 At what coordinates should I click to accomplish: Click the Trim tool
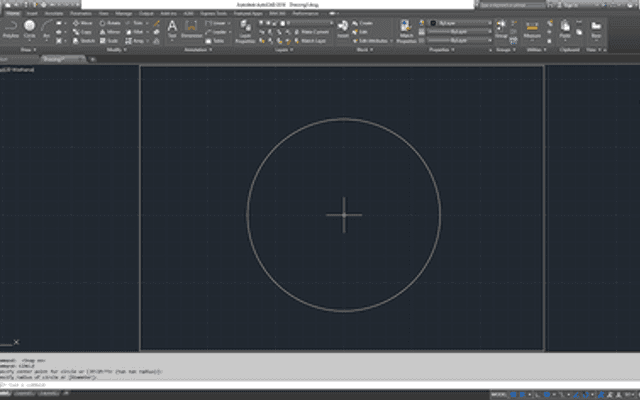pyautogui.click(x=134, y=23)
